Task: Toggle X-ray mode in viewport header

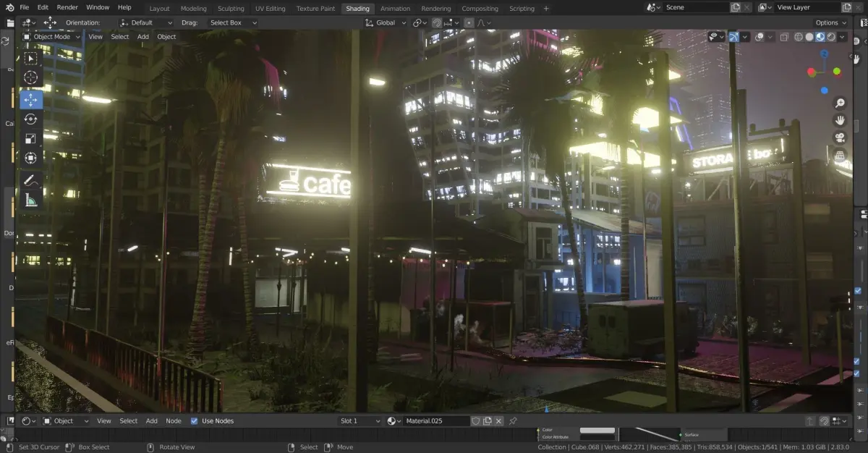Action: (786, 37)
